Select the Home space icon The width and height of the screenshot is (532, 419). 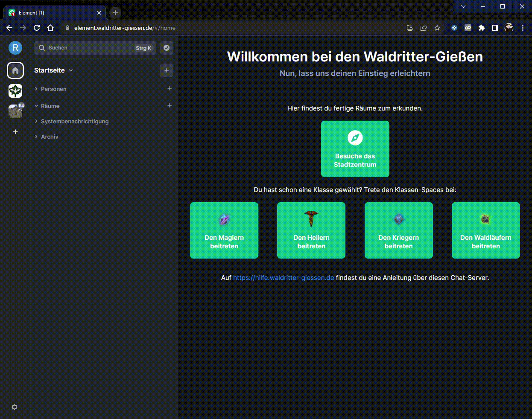15,70
